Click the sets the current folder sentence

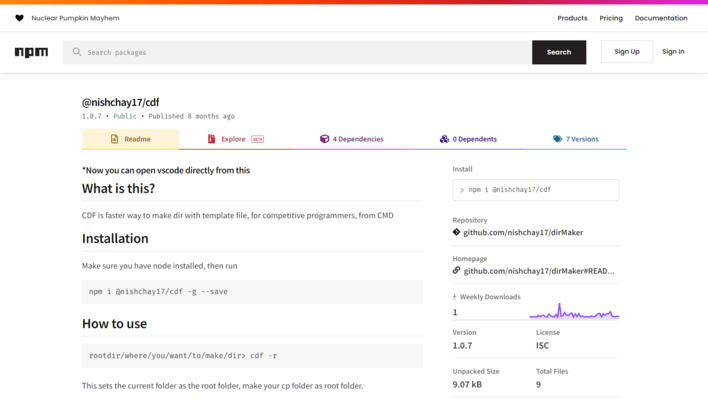223,386
